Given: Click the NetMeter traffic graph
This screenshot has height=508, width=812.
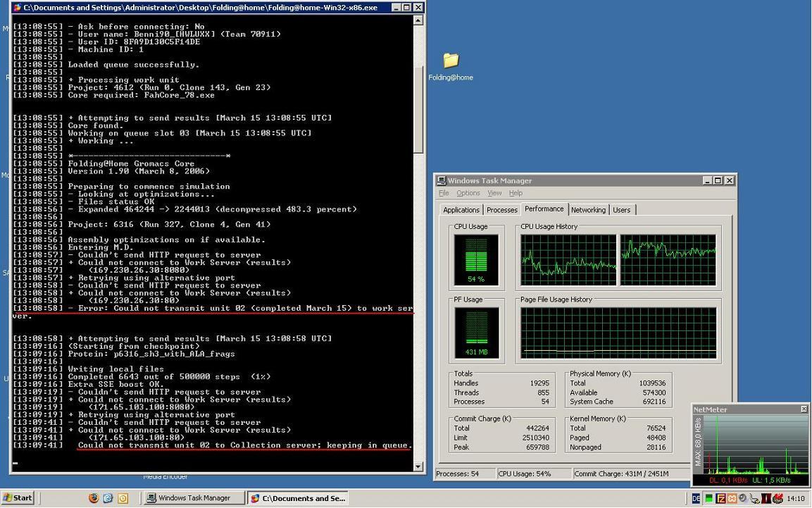Looking at the screenshot, I should [756, 445].
